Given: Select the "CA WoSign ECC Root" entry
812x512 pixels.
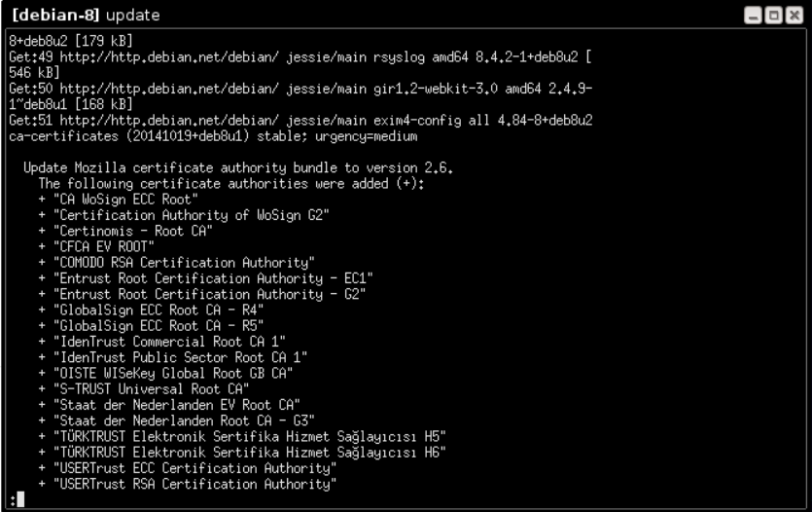Looking at the screenshot, I should [125, 200].
